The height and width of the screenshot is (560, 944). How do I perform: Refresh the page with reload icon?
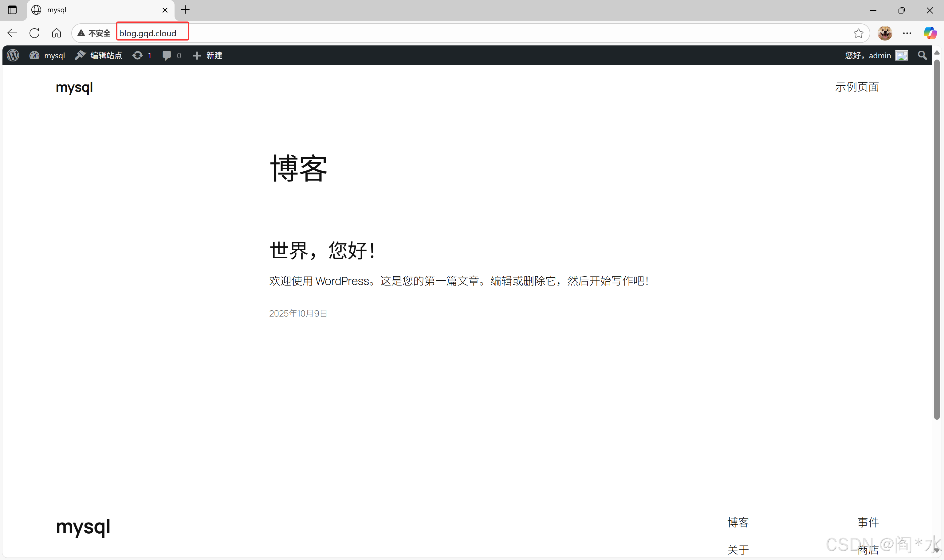[x=34, y=33]
